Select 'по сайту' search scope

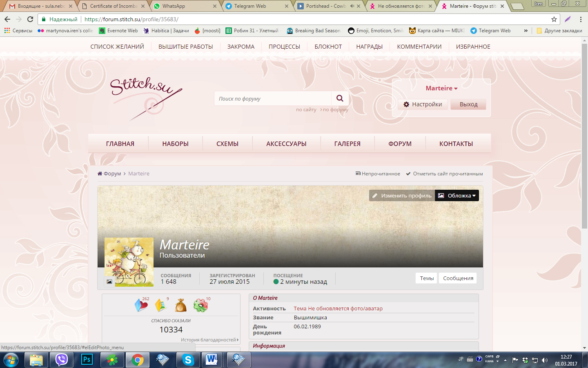tap(306, 110)
